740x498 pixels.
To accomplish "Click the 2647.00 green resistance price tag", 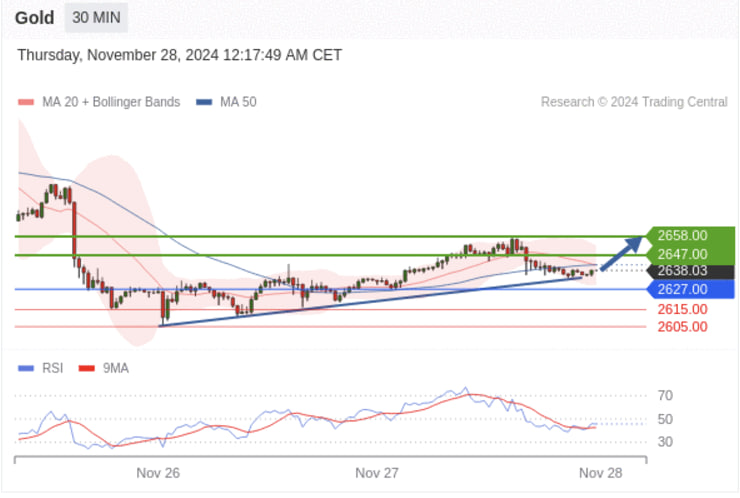I will [x=690, y=254].
